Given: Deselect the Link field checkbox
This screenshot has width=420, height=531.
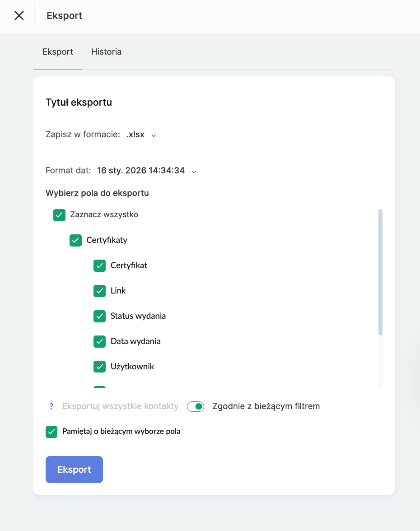Looking at the screenshot, I should 99,291.
